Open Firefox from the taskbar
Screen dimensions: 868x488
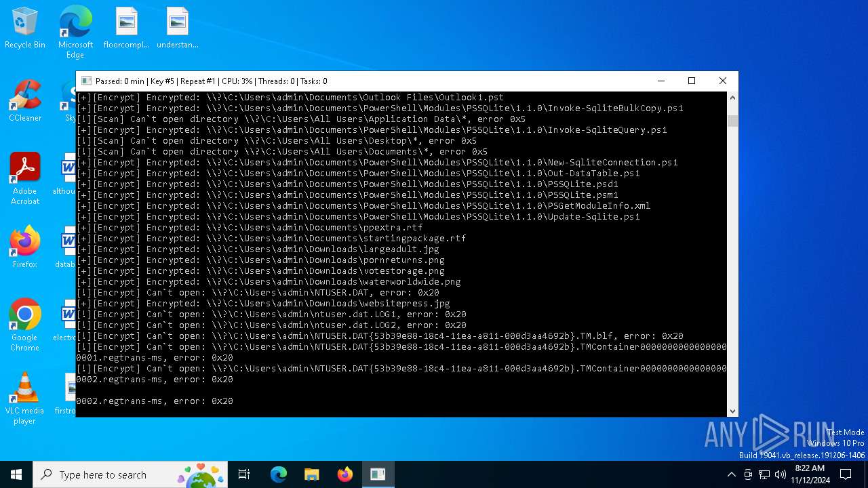pos(344,474)
